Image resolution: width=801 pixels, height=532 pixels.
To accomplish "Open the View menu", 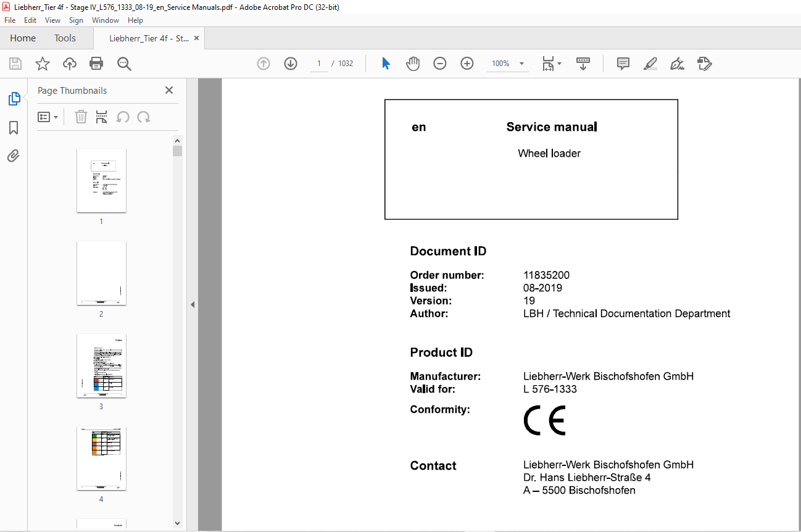I will 53,20.
